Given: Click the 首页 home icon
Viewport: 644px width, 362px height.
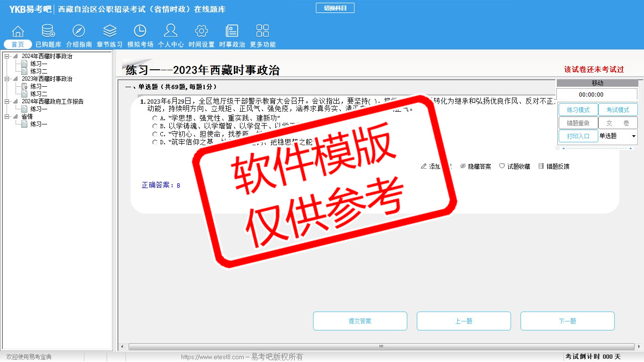Looking at the screenshot, I should click(18, 31).
